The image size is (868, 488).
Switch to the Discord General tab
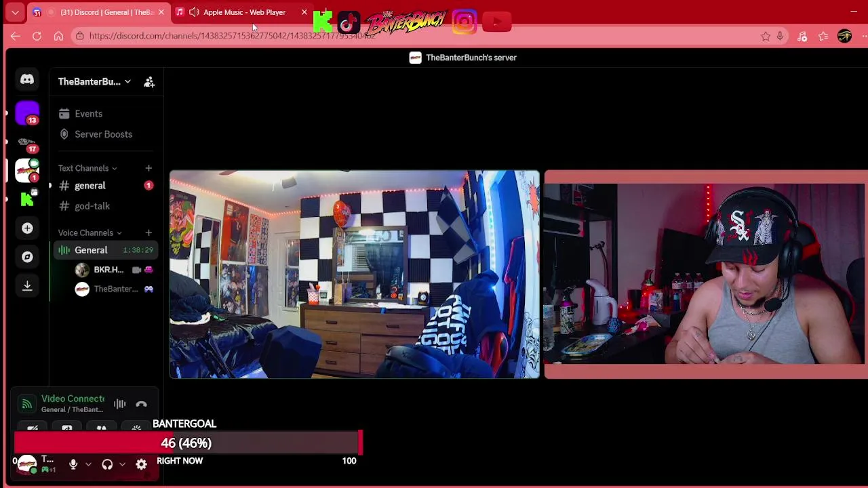(x=100, y=12)
